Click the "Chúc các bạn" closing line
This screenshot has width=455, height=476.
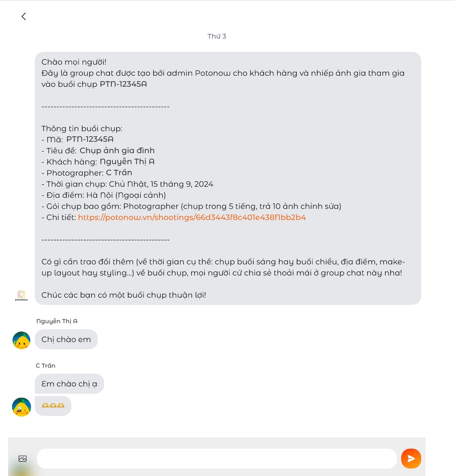[x=123, y=295]
